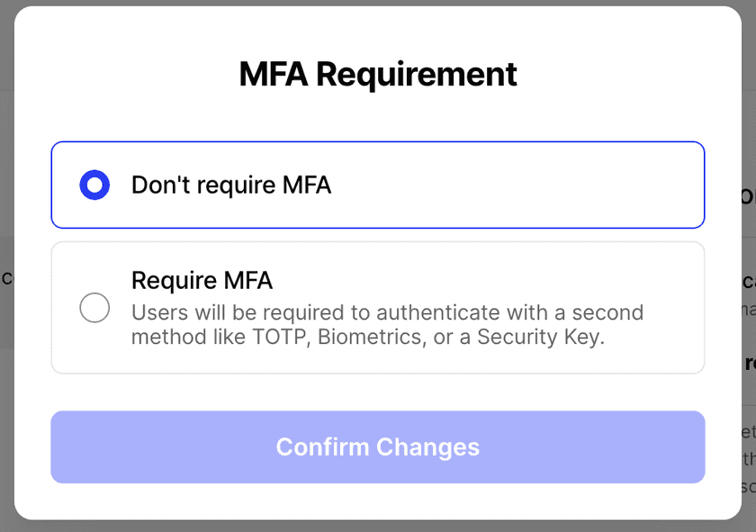Click the dimmed overlay above the dialog
This screenshot has width=756, height=532.
click(x=378, y=2)
